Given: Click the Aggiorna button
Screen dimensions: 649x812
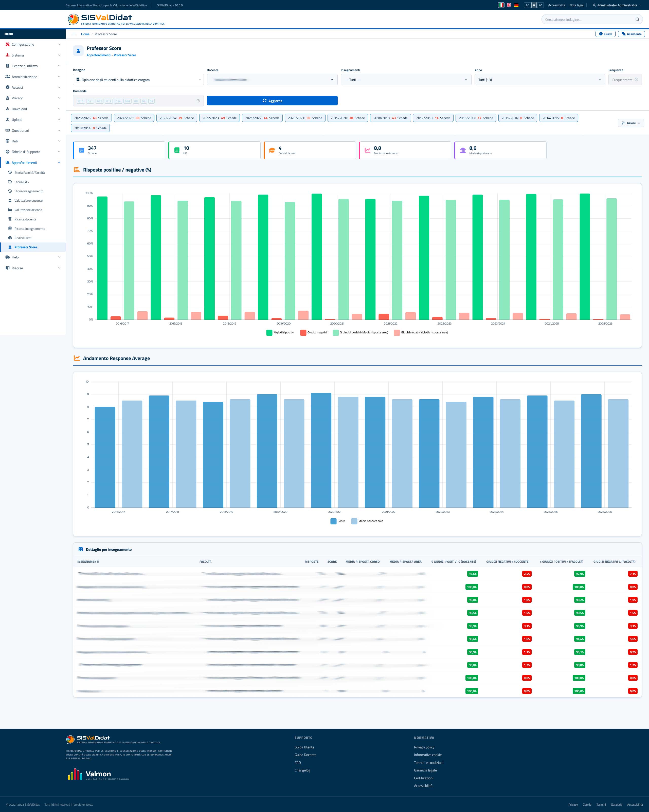Looking at the screenshot, I should (x=272, y=101).
